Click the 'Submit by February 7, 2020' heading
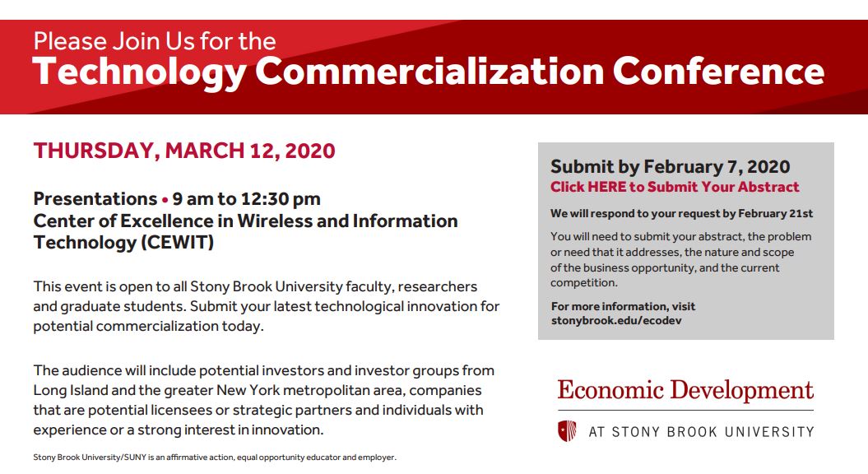868x474 pixels. click(x=670, y=167)
